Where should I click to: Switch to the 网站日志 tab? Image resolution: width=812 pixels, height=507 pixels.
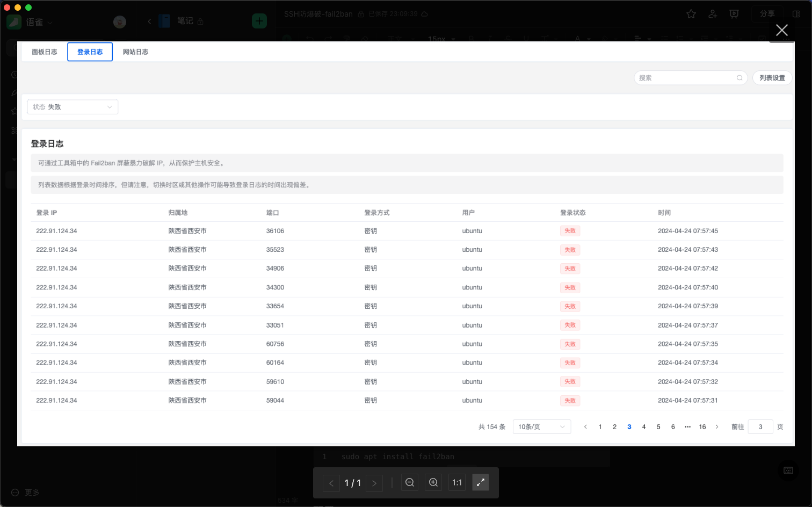click(135, 52)
